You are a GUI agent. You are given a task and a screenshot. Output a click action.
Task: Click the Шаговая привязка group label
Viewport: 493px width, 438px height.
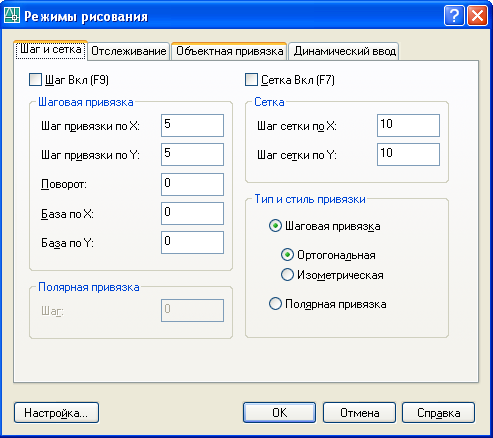tap(86, 102)
